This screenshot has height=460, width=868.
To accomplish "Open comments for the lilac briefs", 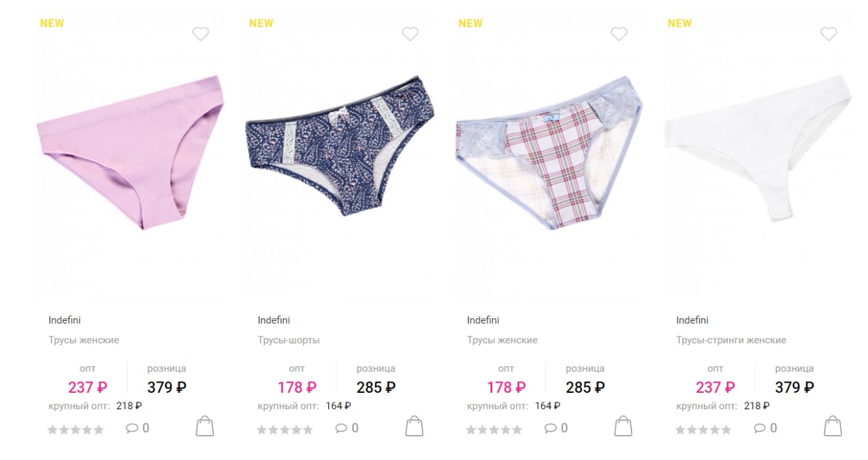I will 138,428.
